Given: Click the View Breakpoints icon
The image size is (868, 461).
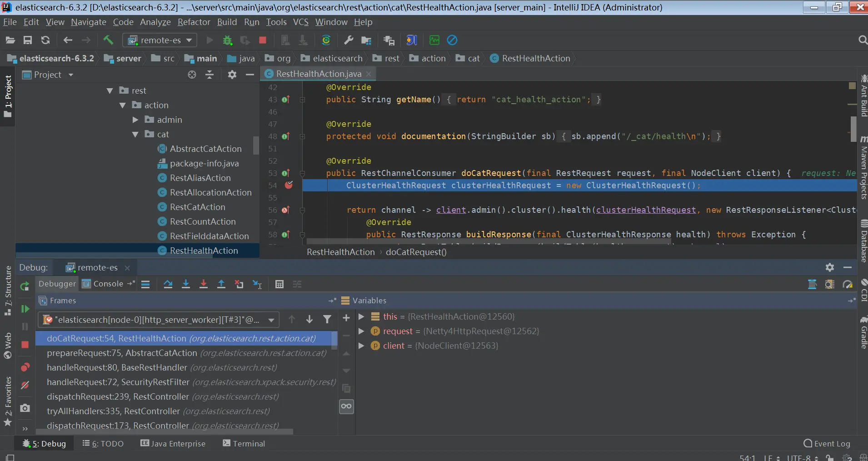Looking at the screenshot, I should [x=25, y=367].
